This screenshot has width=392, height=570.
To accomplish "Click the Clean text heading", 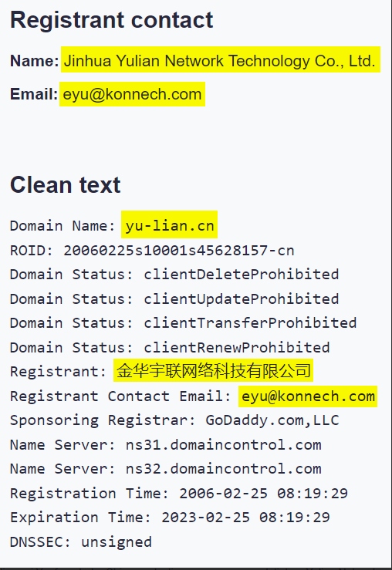I will pyautogui.click(x=65, y=184).
